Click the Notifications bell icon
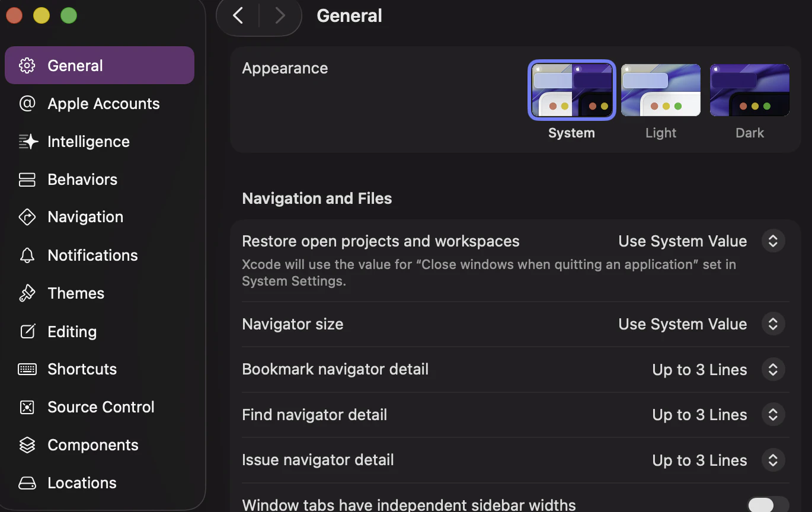This screenshot has width=812, height=512. 27,255
